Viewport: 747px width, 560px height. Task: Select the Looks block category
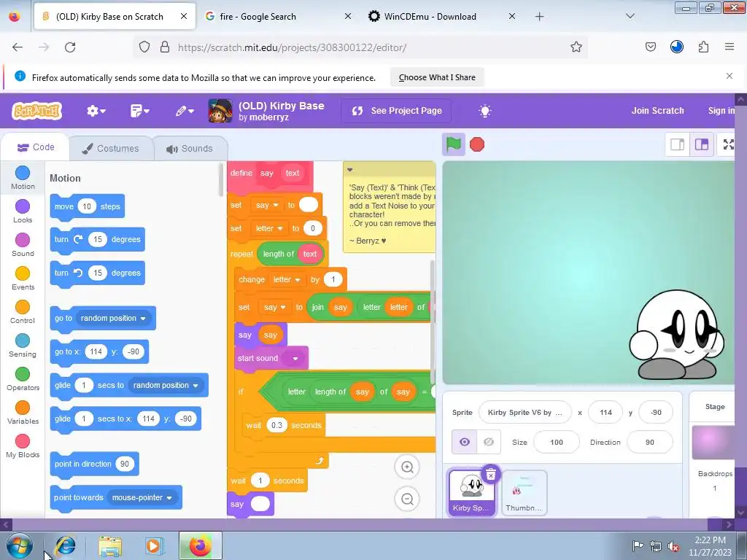23,211
